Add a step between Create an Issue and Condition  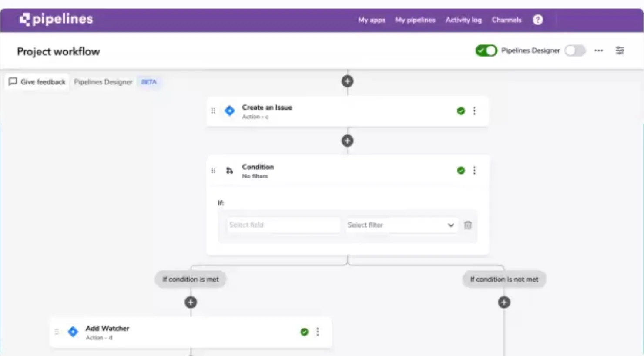pyautogui.click(x=347, y=141)
